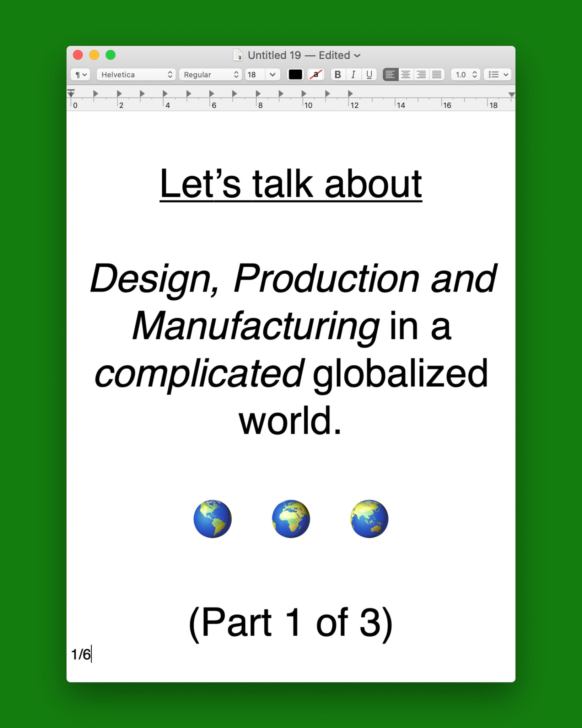Open the document title menu chevron
The width and height of the screenshot is (582, 728).
pos(357,55)
